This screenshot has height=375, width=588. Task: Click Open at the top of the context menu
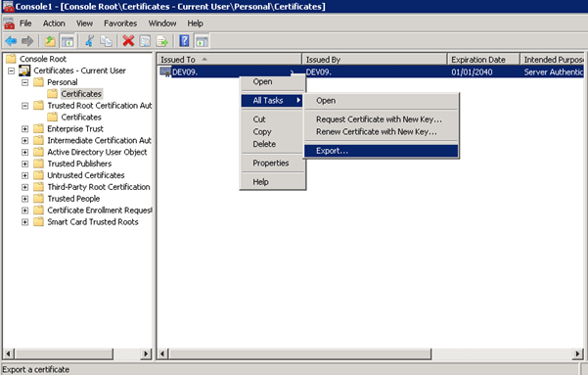tap(273, 82)
